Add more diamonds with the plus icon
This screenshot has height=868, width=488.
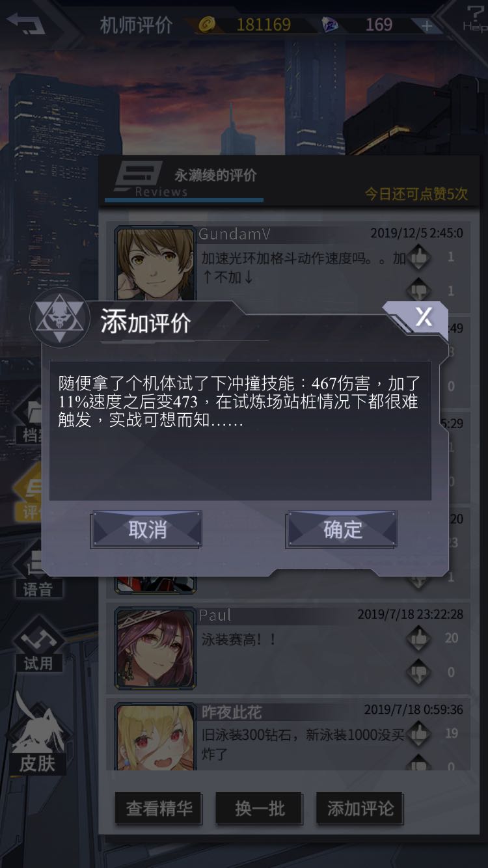click(427, 26)
